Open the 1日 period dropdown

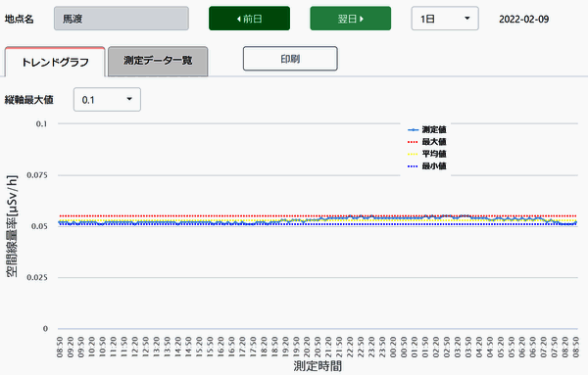pyautogui.click(x=445, y=19)
